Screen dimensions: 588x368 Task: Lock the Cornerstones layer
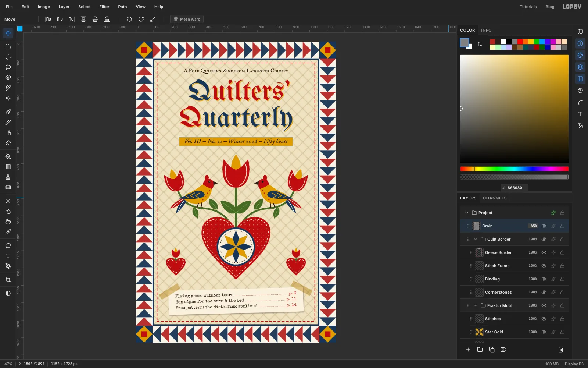[x=562, y=292]
